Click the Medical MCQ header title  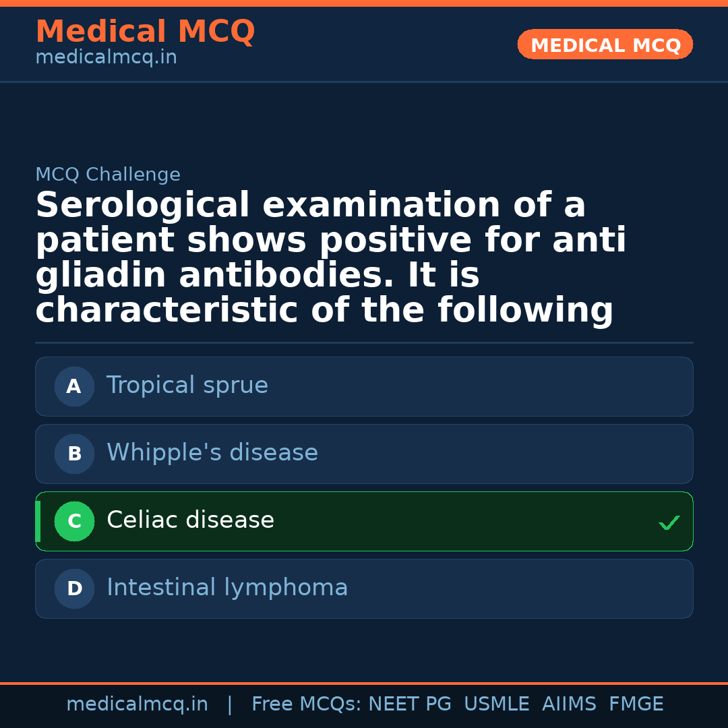[145, 32]
